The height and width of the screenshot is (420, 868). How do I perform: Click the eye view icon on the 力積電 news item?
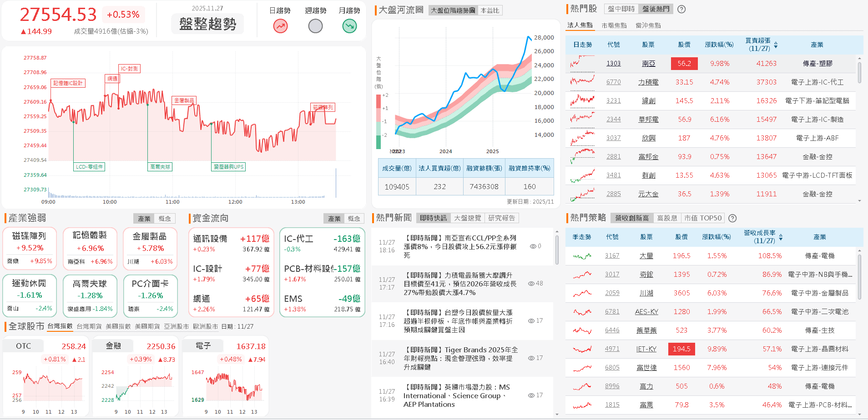(530, 283)
